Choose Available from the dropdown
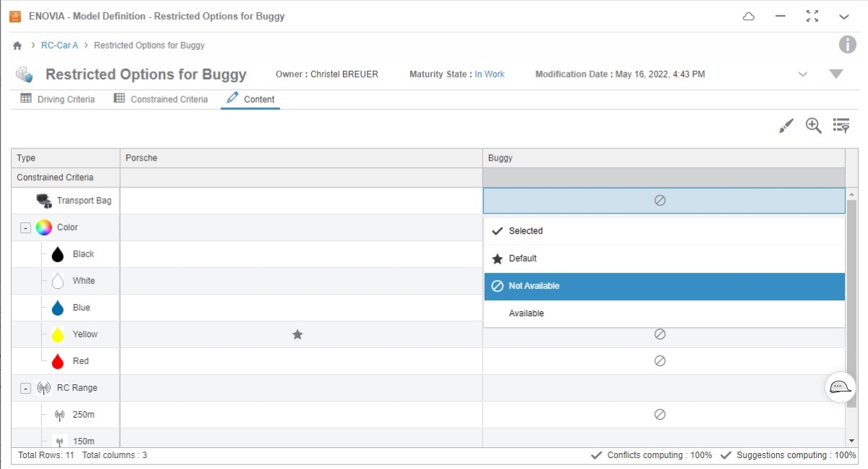 point(664,313)
